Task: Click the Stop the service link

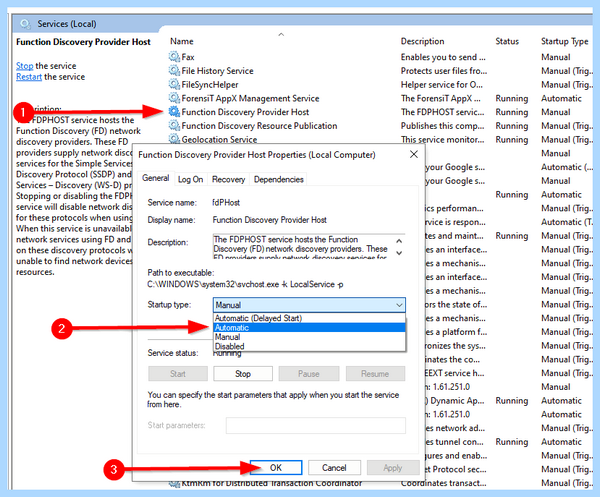Action: pos(24,66)
